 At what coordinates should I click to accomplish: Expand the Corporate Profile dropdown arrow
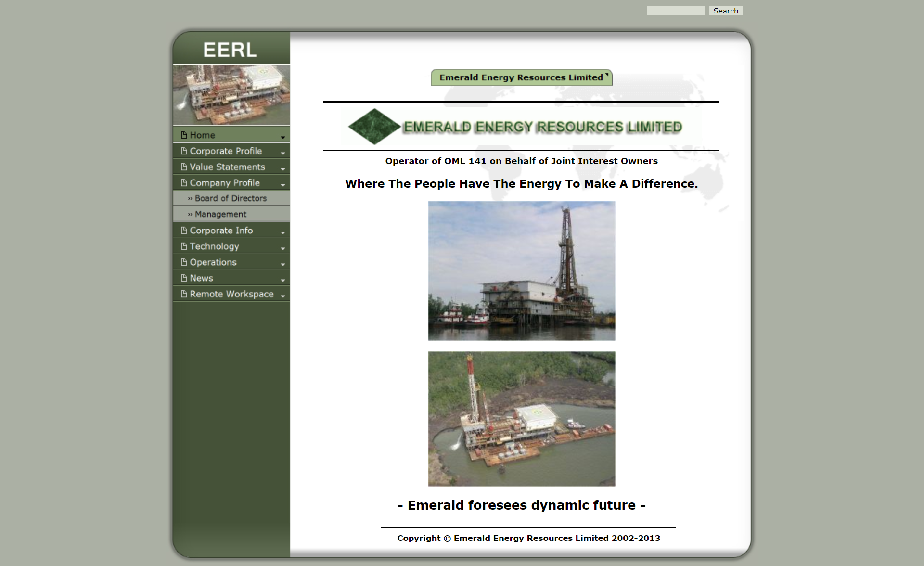coord(283,152)
